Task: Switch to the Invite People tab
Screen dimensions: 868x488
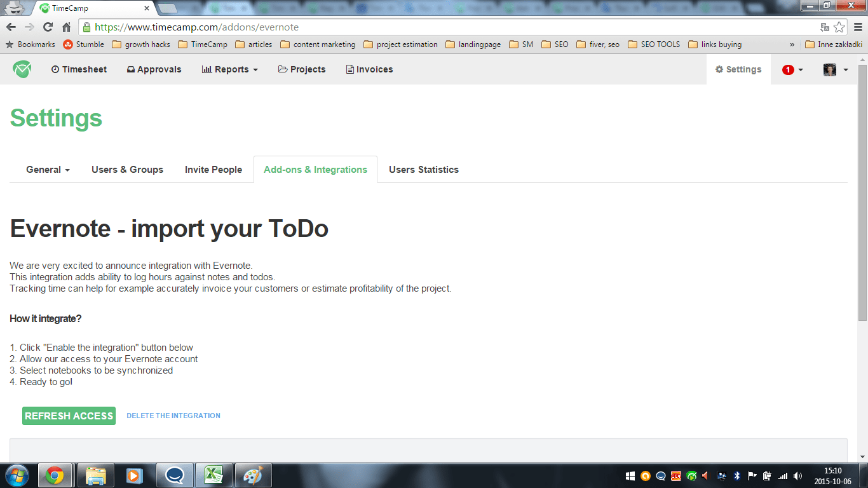Action: (214, 170)
